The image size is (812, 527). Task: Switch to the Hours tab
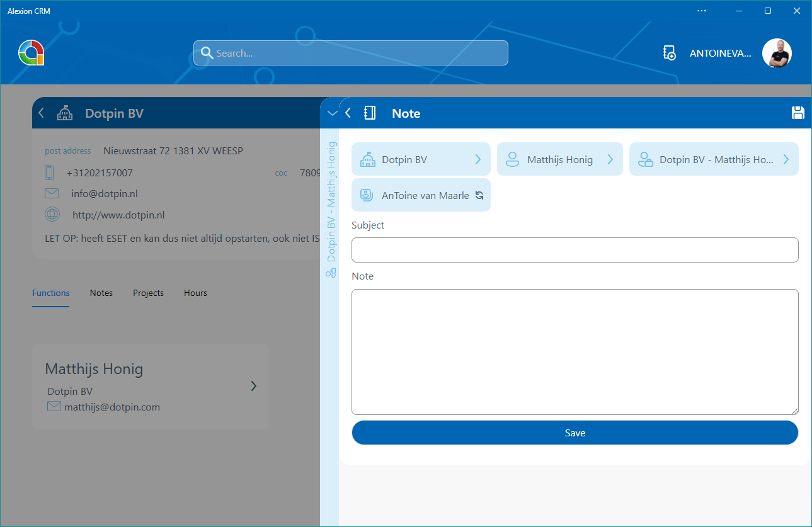pyautogui.click(x=195, y=293)
